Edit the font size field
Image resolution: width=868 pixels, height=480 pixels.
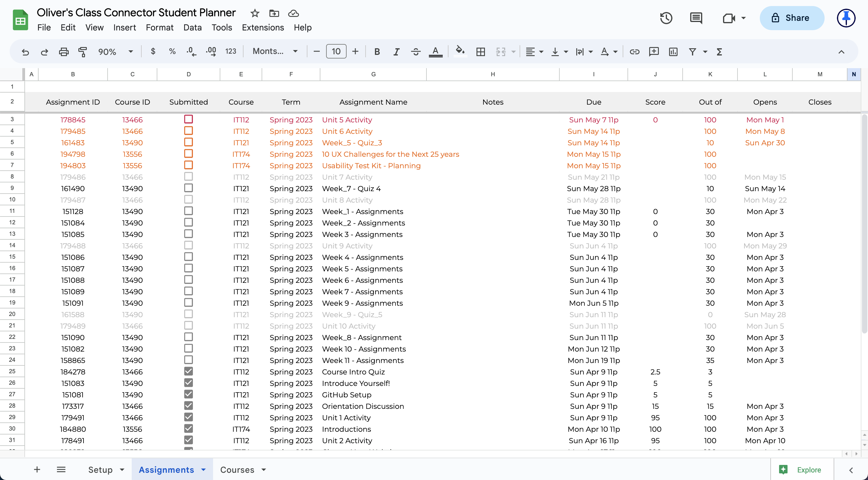[x=336, y=51]
